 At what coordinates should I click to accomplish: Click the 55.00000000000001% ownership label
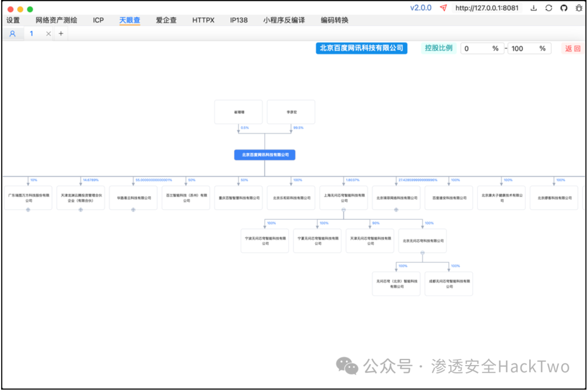click(x=154, y=180)
